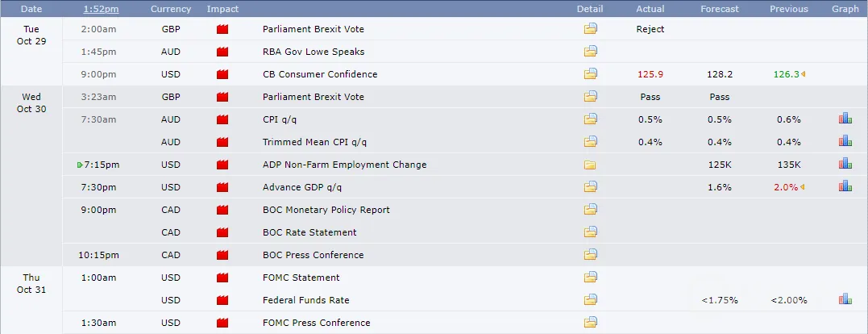
Task: Open graph for Federal Funds Rate
Action: [845, 299]
